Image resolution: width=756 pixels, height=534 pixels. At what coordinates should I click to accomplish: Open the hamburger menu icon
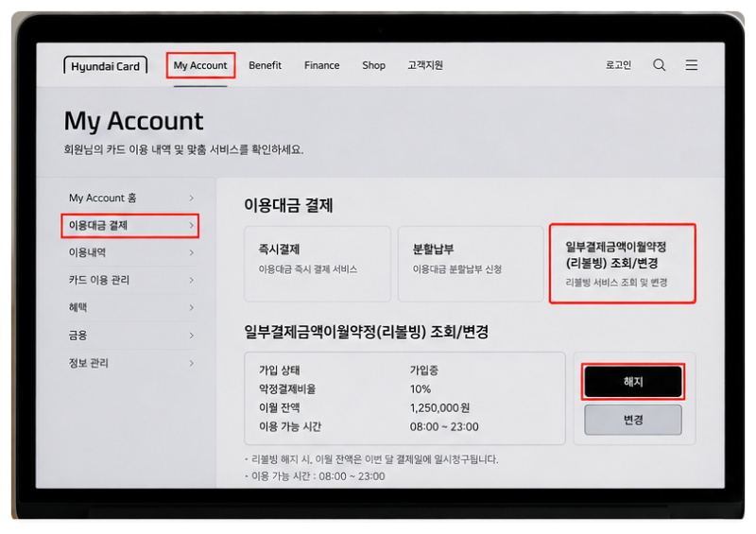pyautogui.click(x=692, y=65)
